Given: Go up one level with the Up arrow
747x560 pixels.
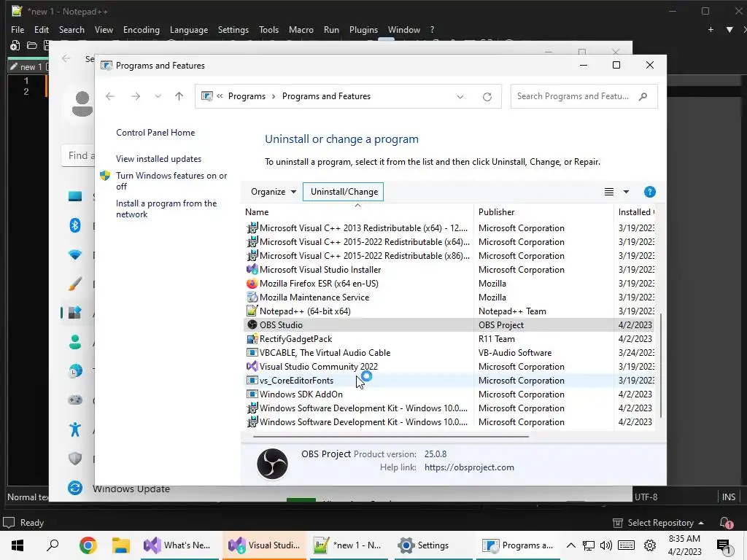Looking at the screenshot, I should (x=179, y=96).
